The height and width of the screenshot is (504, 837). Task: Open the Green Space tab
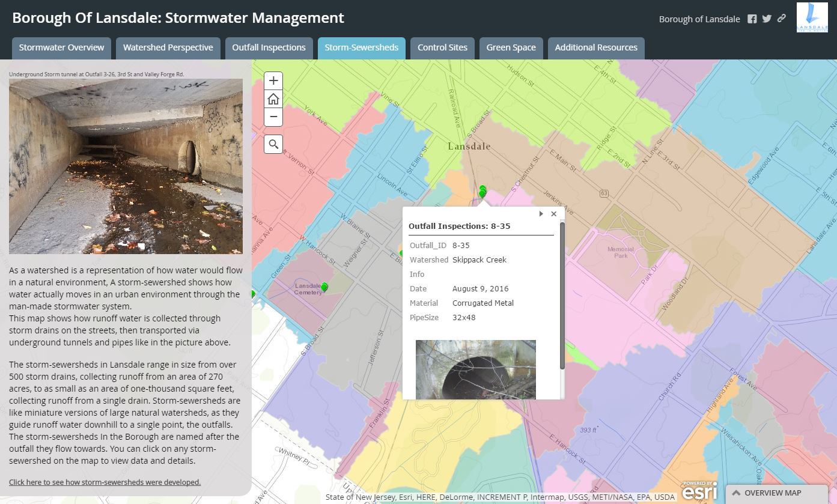(x=511, y=47)
